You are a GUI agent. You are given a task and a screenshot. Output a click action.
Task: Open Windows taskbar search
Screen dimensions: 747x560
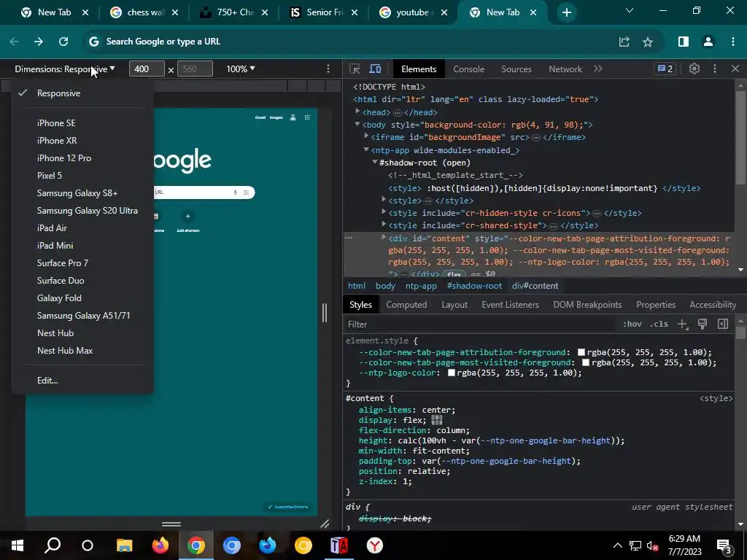coord(53,545)
